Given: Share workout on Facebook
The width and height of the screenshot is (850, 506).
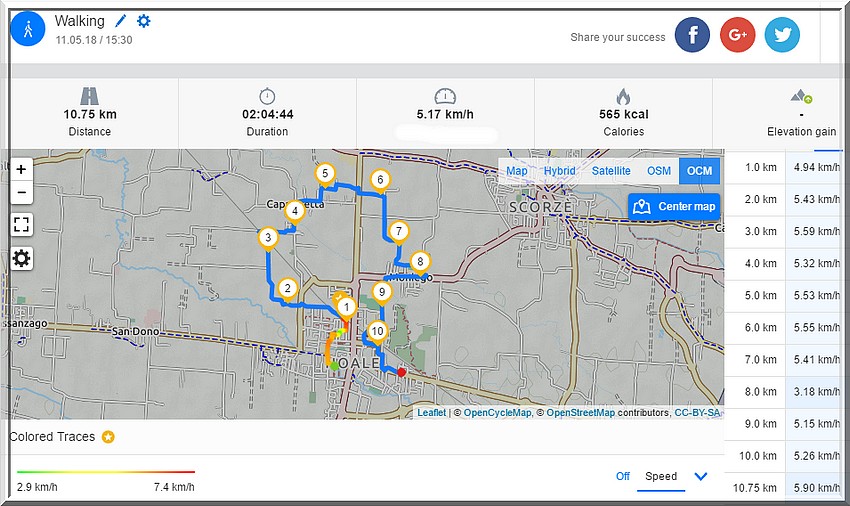Looking at the screenshot, I should coord(692,35).
